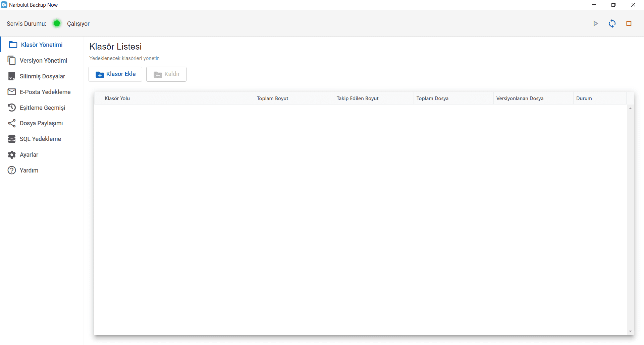Sort by Toplam Dosya column header
This screenshot has height=345, width=644.
click(x=453, y=98)
